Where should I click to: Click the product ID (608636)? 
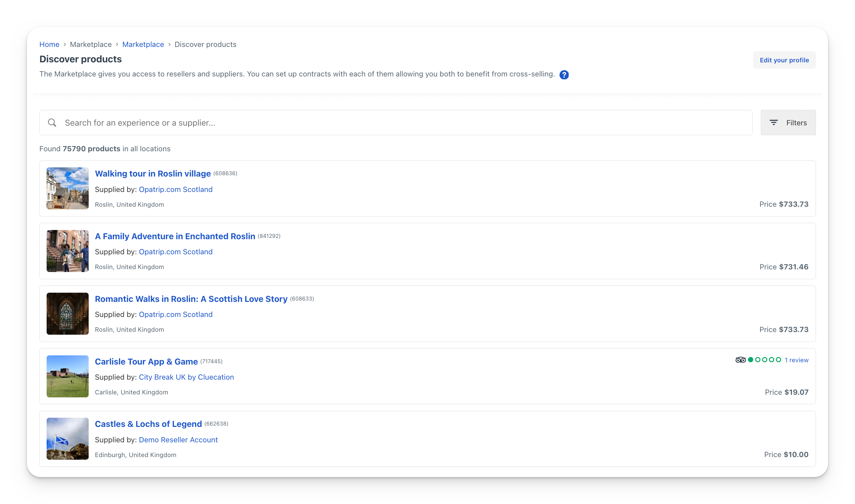225,174
